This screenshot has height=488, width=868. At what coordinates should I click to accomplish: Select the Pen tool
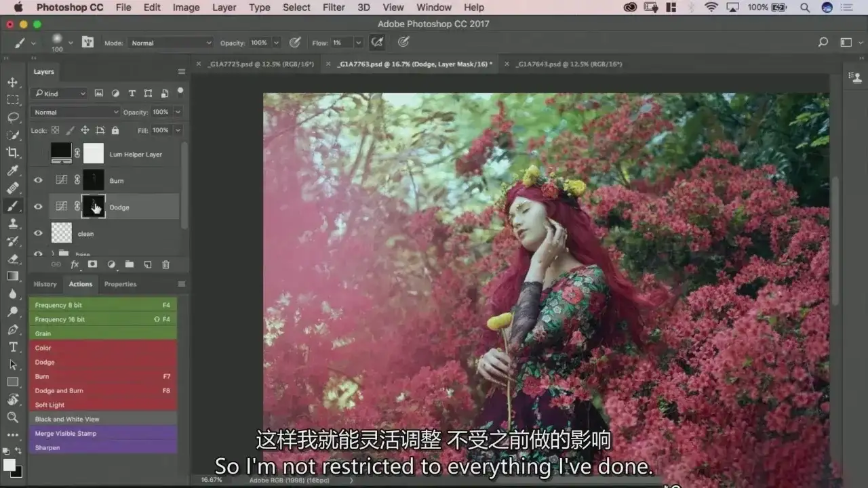click(x=13, y=329)
